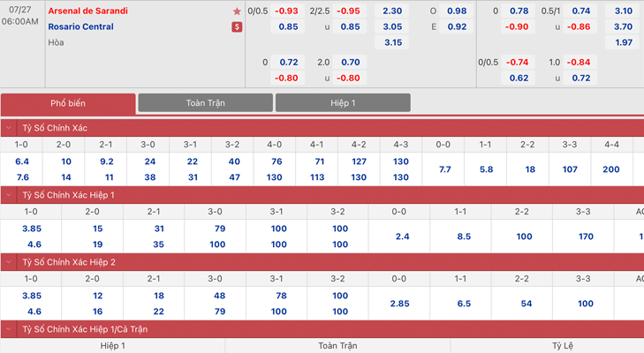Viewport: 644px width, 353px height.
Task: Bet second-half 3-0 at 48
Action: pyautogui.click(x=219, y=296)
